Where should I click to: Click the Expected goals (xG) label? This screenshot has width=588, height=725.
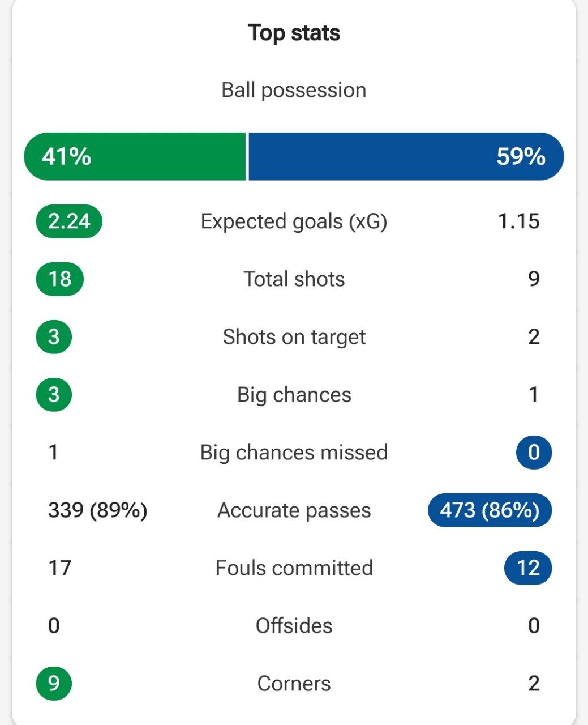pos(294,221)
